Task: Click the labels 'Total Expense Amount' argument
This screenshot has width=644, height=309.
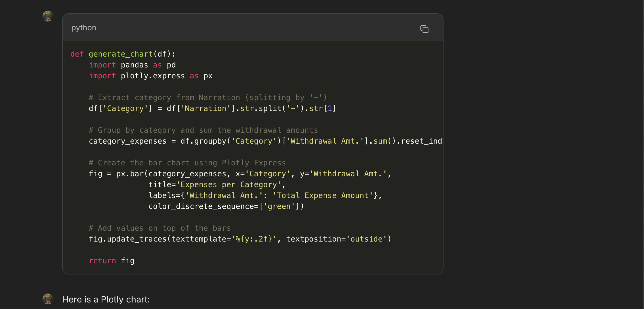Action: [x=323, y=195]
